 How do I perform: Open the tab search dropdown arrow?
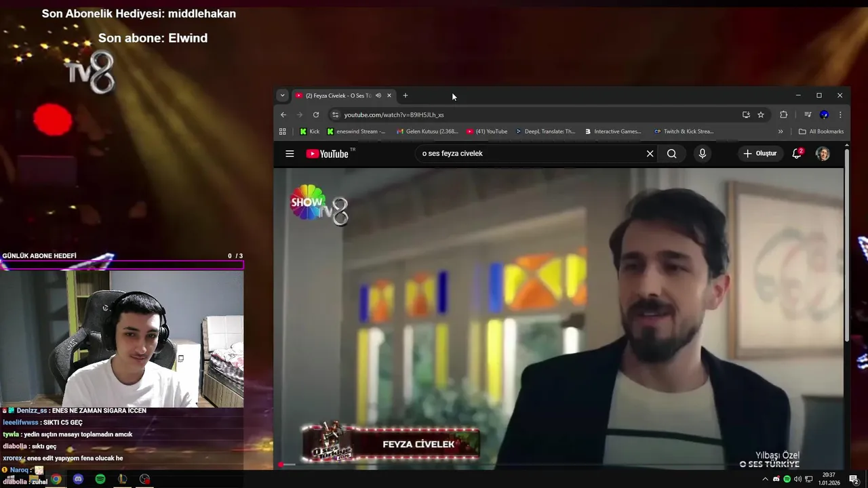tap(282, 96)
